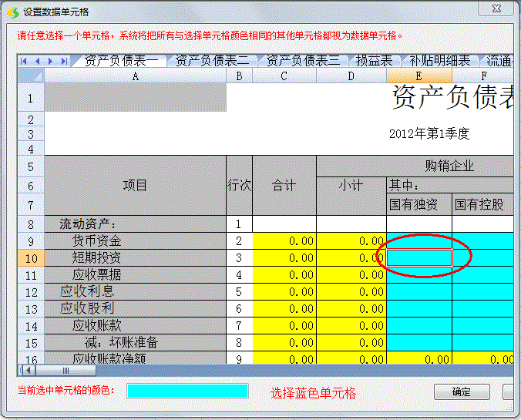Click the 应收利息 row label
This screenshot has height=420, width=521.
(x=135, y=292)
